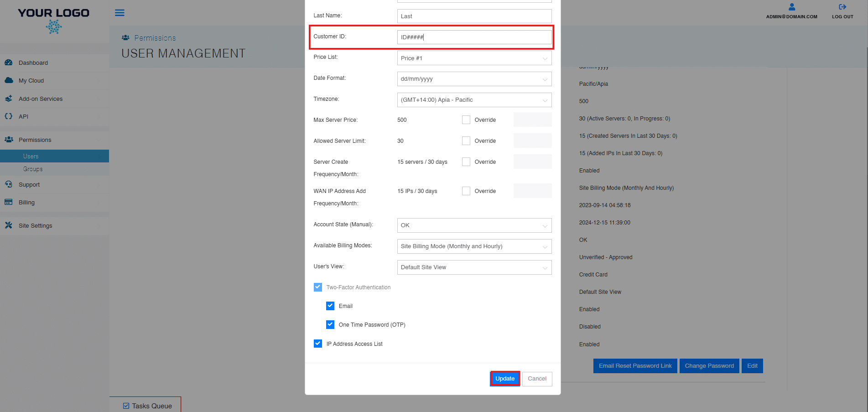Screen dimensions: 868x412
Task: Open the Account State dropdown
Action: (474, 225)
